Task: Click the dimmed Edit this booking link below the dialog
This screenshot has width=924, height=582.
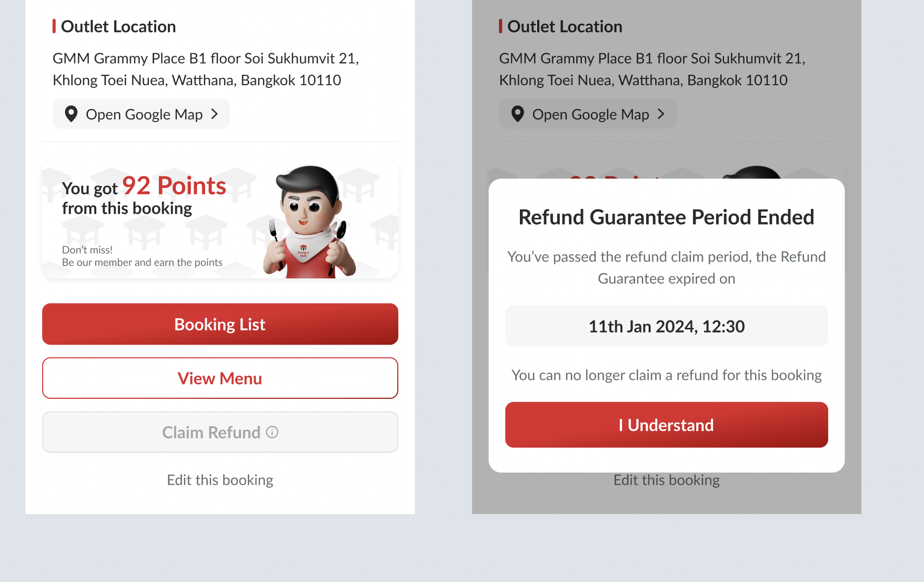Action: (x=666, y=480)
